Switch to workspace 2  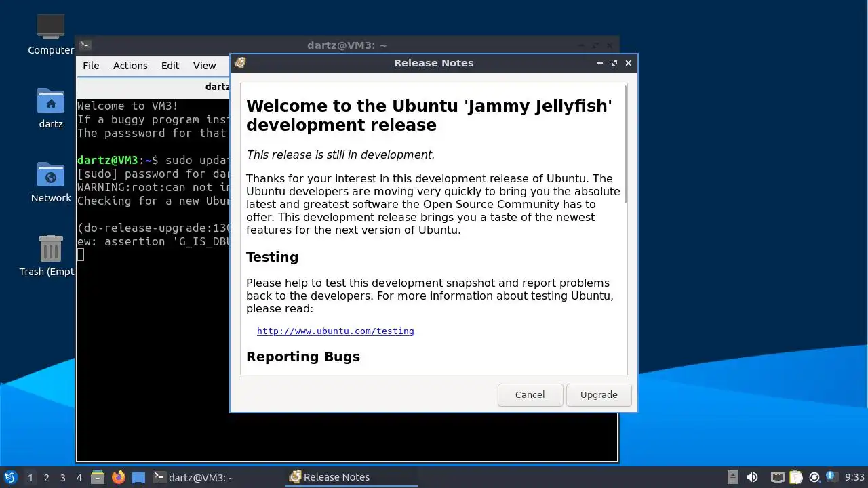(47, 478)
